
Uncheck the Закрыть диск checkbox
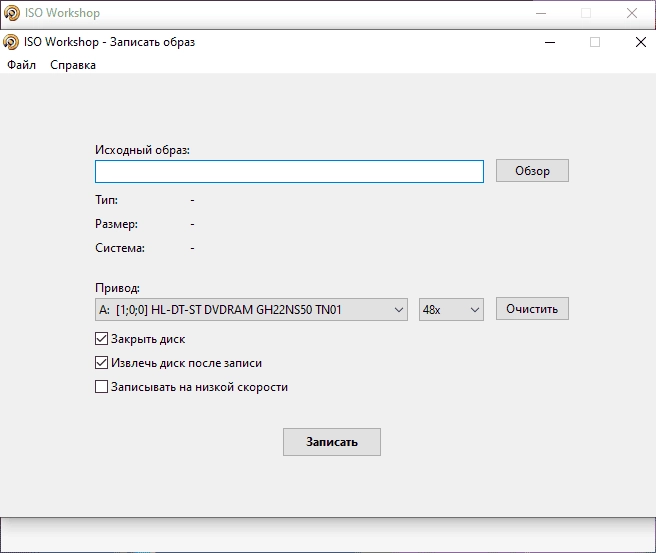[101, 338]
